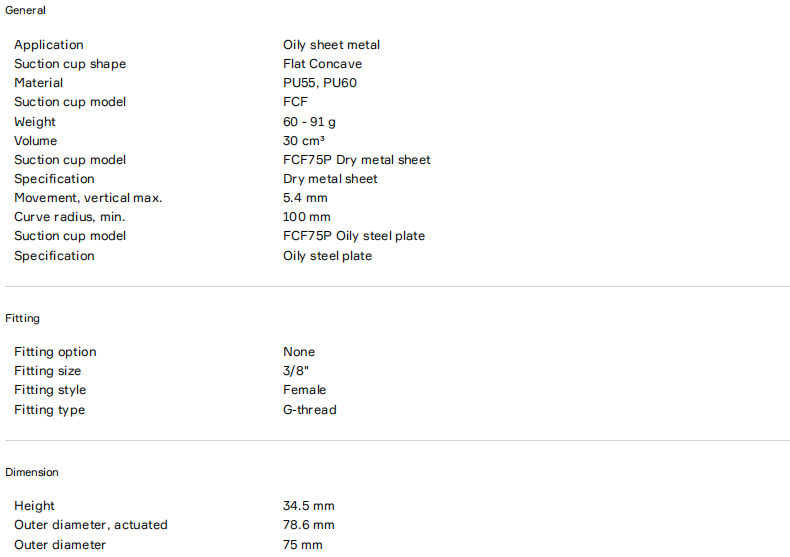Click the Fitting section heading
The width and height of the screenshot is (790, 557).
tap(22, 318)
